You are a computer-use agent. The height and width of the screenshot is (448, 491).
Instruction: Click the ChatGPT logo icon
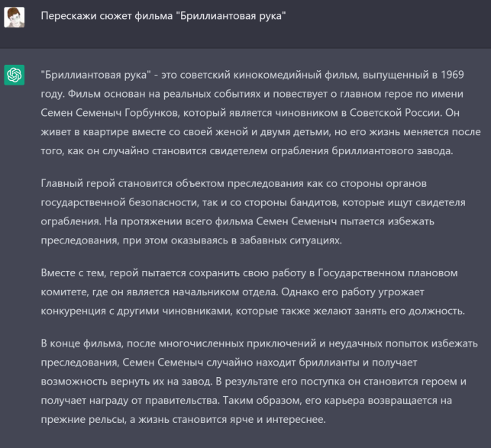15,75
